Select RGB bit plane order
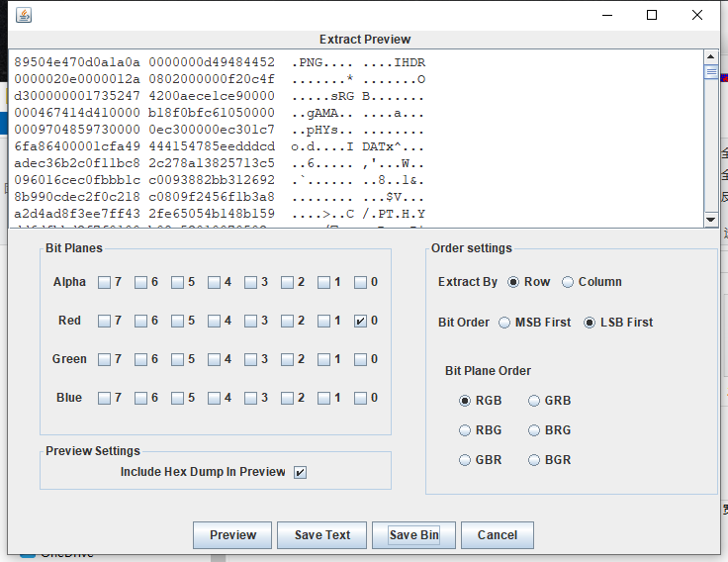728x562 pixels. (465, 401)
